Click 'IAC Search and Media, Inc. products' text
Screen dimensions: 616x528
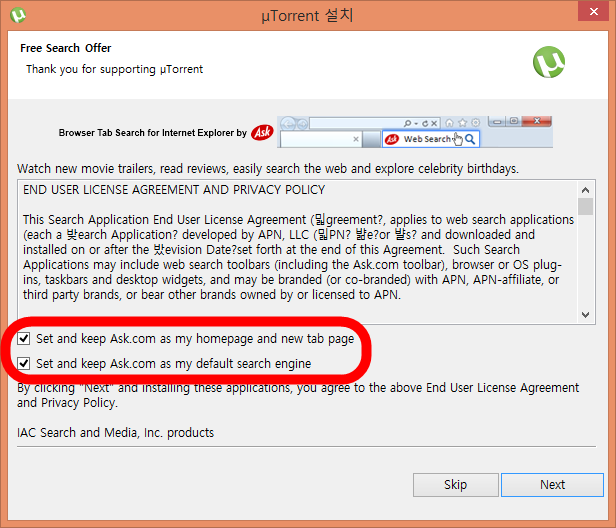116,433
